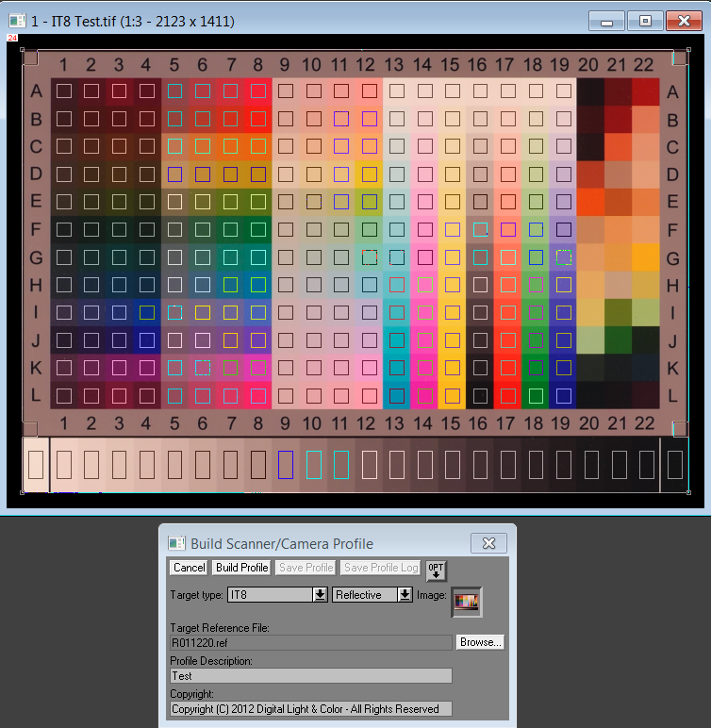Screen dimensions: 711x728
Task: Click the Build Scanner/Camera Profile dialog icon
Action: pos(176,543)
